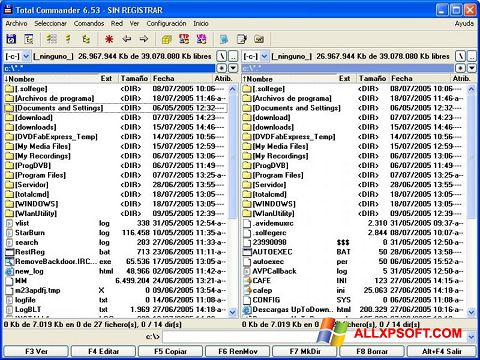Click the CAFE INI file icon
This screenshot has width=480, height=360.
[247, 281]
